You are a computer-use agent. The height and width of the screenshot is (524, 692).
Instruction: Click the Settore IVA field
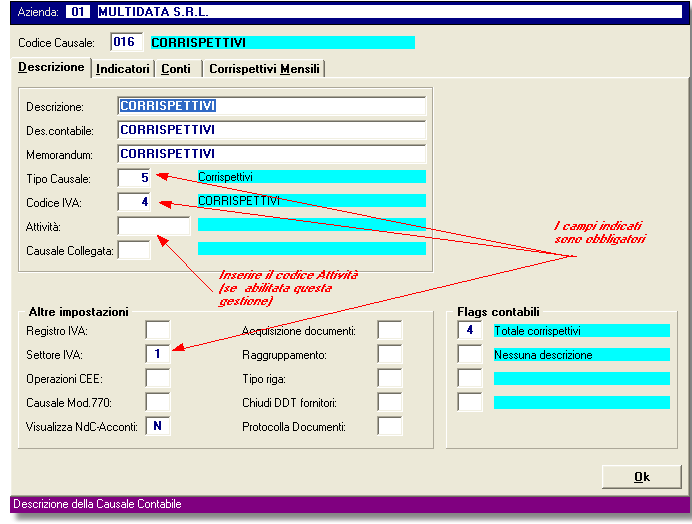coord(158,354)
